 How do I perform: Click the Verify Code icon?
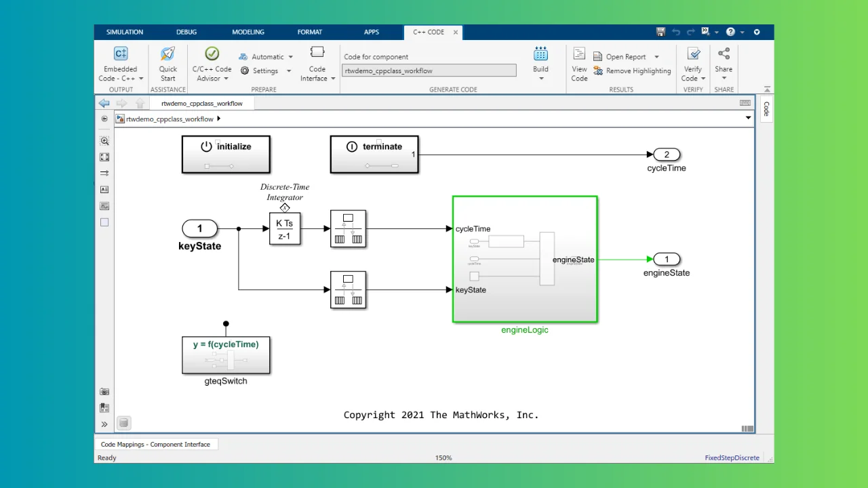click(693, 54)
